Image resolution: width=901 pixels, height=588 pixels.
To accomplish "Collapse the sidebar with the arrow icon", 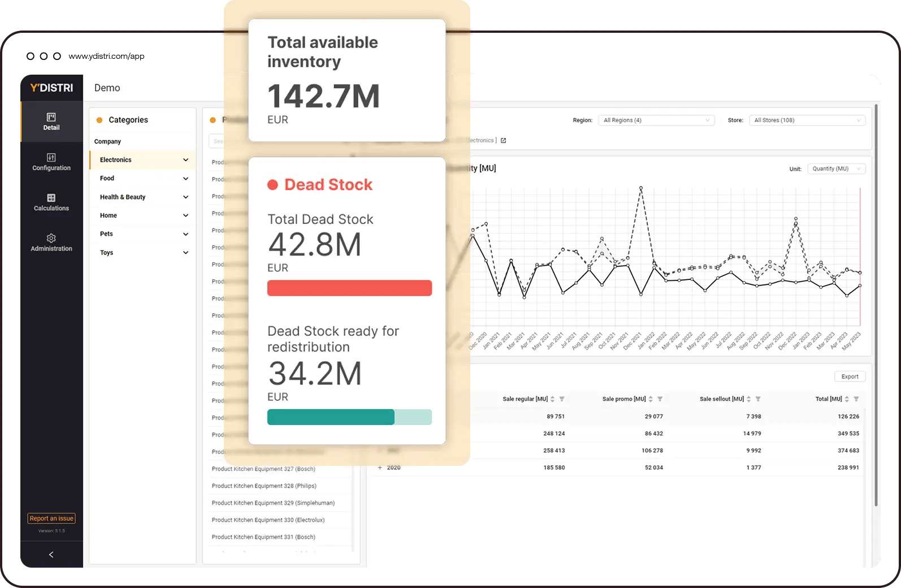I will (51, 555).
